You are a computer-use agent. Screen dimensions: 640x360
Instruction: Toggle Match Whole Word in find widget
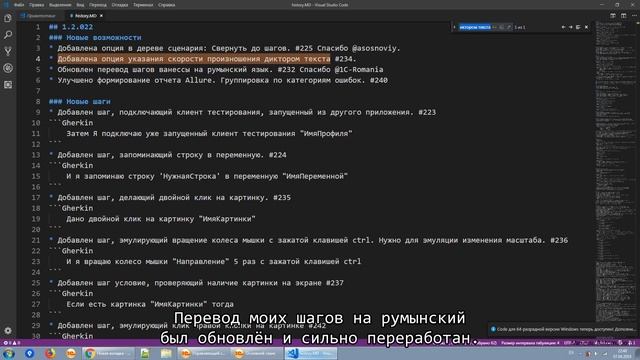502,27
